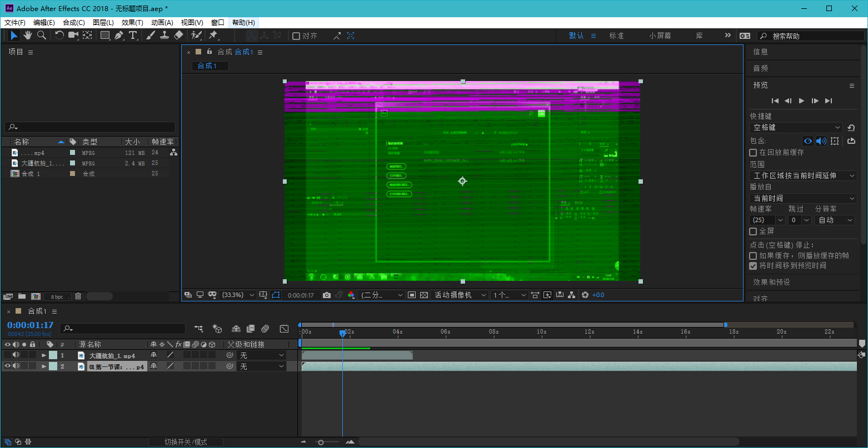This screenshot has width=868, height=448.
Task: Click the new folder icon in Project panel
Action: (22, 296)
